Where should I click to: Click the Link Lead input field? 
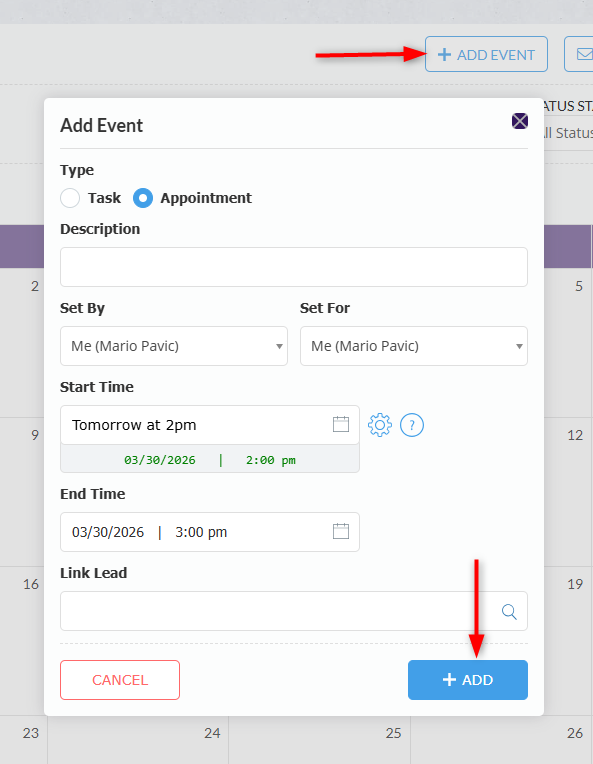(x=294, y=611)
